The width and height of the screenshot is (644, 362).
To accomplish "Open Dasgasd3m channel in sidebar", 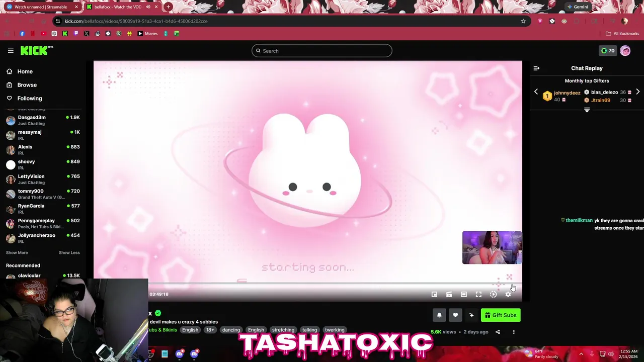I will [43, 120].
